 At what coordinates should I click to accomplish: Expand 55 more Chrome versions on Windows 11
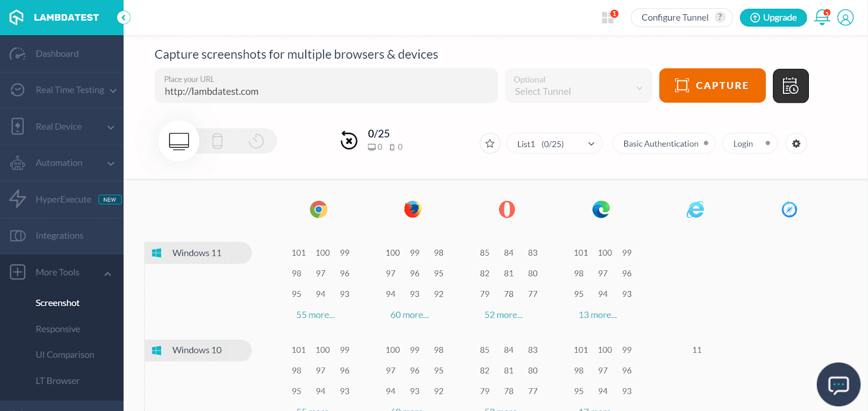tap(315, 315)
